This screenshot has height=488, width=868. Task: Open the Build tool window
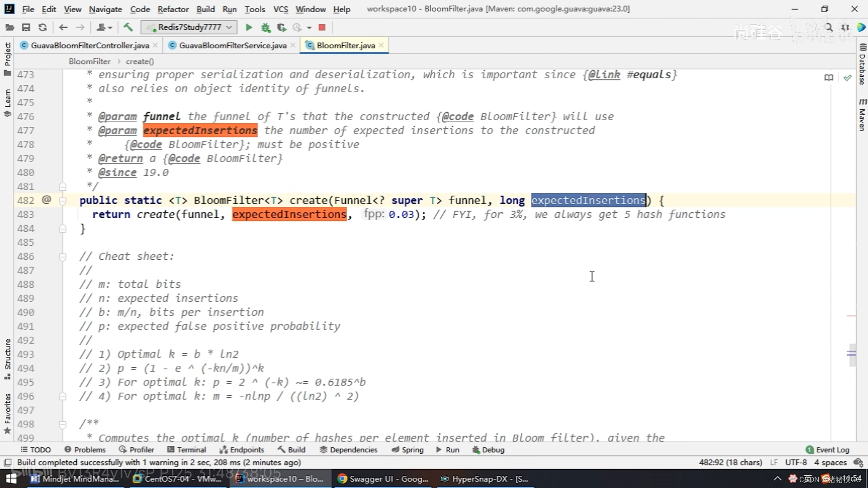tap(291, 450)
